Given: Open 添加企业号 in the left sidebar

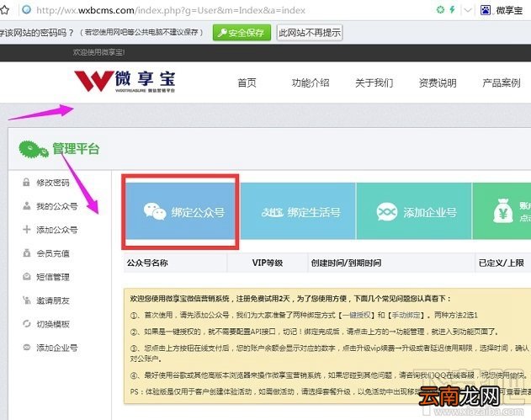Looking at the screenshot, I should coord(57,348).
